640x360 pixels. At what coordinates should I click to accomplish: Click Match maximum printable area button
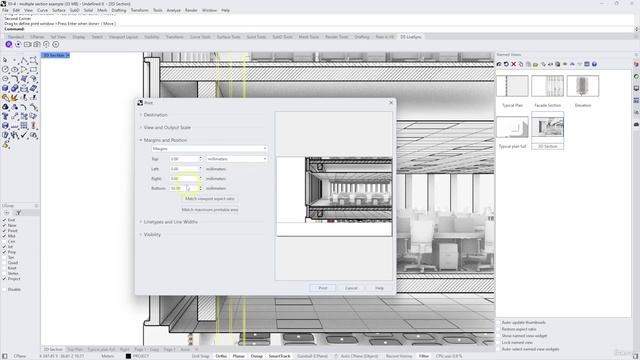point(210,210)
